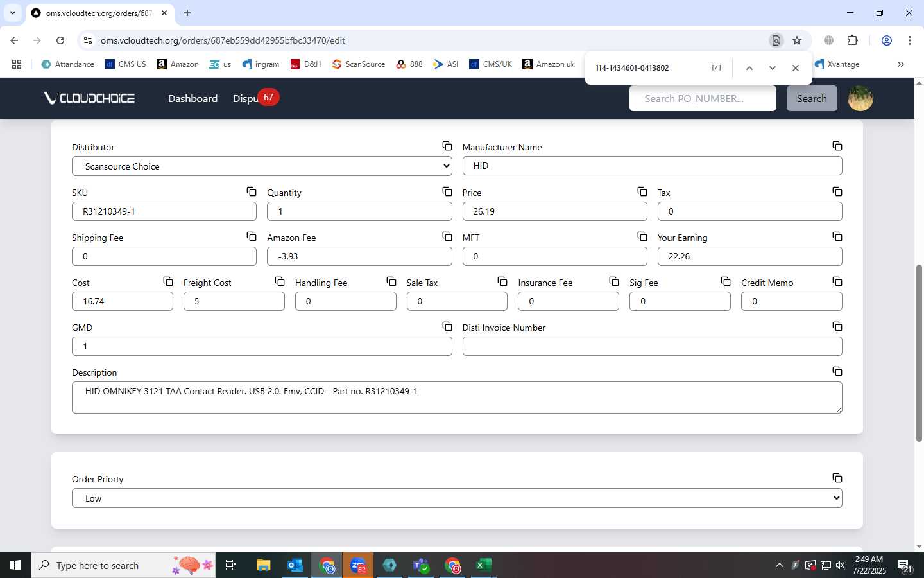Show more bookmarks overflow chevron
The height and width of the screenshot is (578, 924).
coord(901,64)
